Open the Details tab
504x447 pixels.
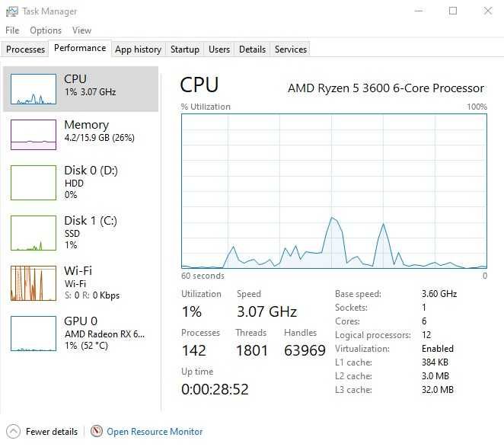click(252, 49)
